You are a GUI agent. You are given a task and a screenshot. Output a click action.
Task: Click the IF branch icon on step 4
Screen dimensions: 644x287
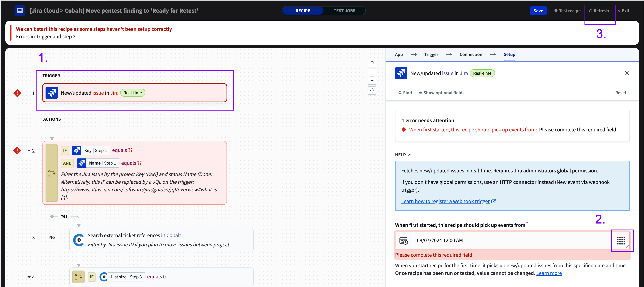(78, 277)
